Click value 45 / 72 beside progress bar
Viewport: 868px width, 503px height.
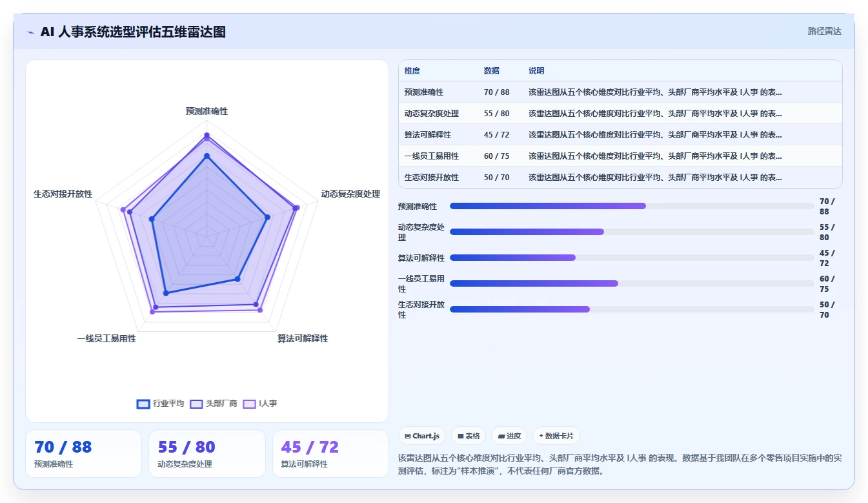tap(827, 258)
